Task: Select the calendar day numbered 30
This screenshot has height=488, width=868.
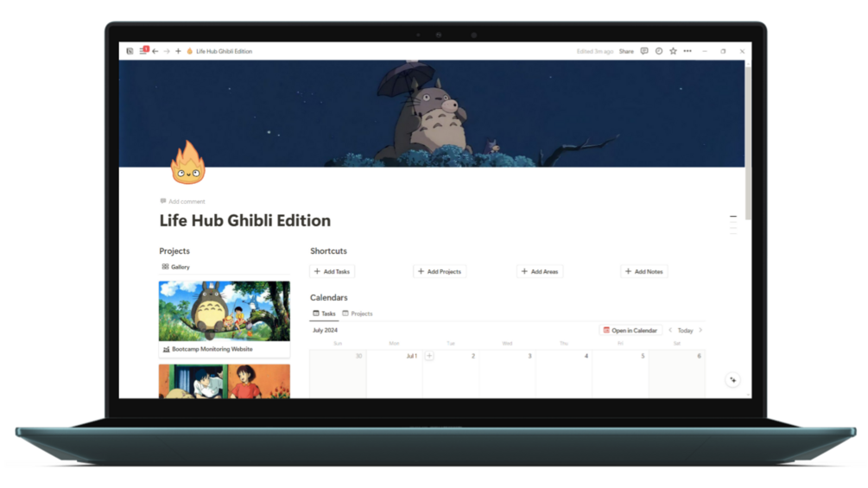Action: coord(338,374)
